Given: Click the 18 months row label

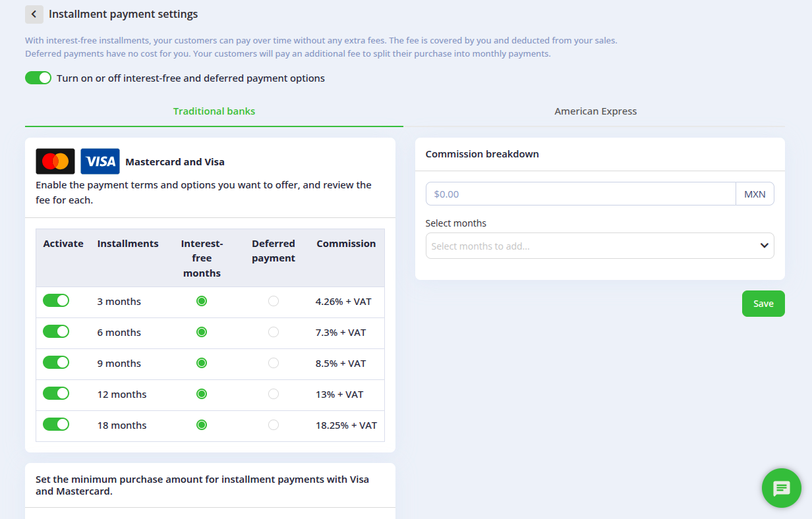Looking at the screenshot, I should click(122, 425).
